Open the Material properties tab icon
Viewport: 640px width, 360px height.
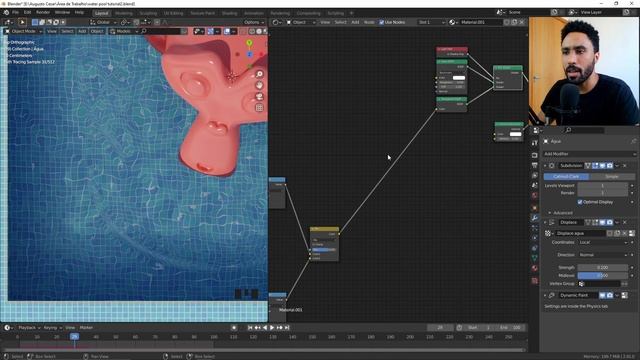point(535,269)
